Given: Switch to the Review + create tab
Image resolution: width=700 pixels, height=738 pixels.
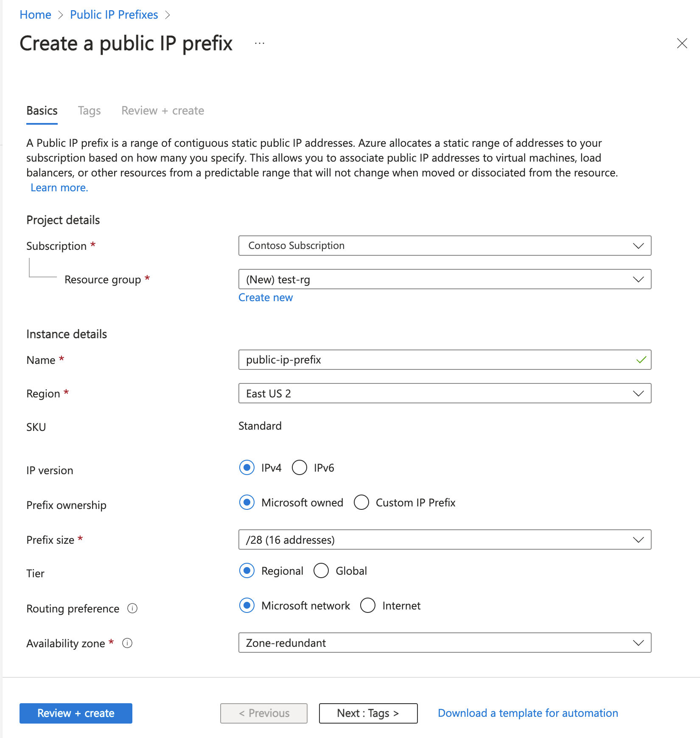Looking at the screenshot, I should (162, 110).
